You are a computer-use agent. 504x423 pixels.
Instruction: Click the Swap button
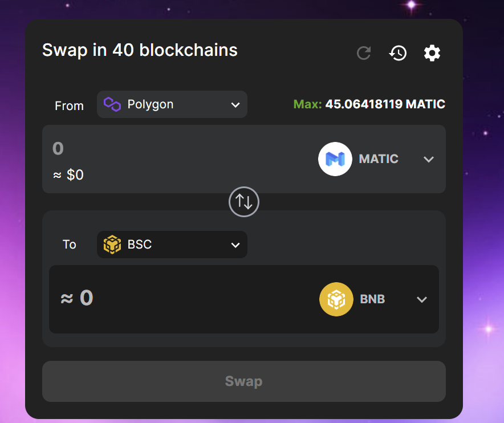[244, 381]
